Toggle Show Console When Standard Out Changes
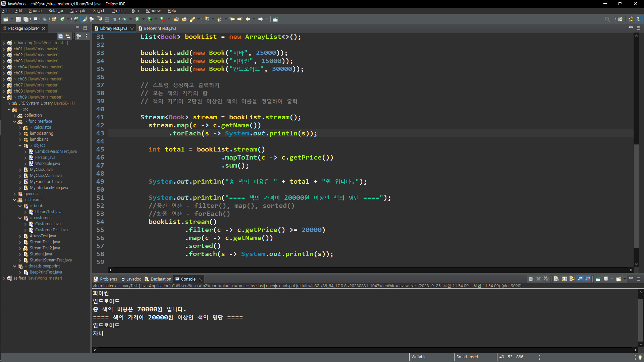The height and width of the screenshot is (362, 644). 580,279
